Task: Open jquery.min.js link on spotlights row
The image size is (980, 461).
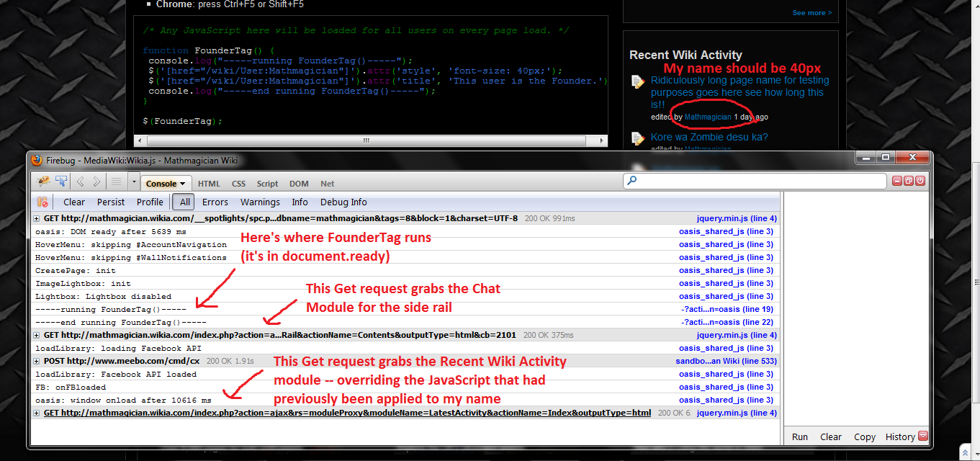Action: coord(737,218)
